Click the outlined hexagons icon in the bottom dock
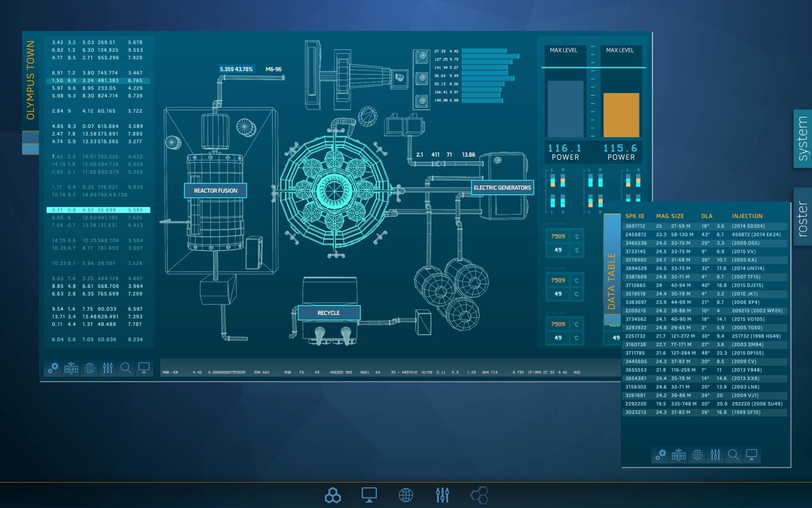The width and height of the screenshot is (812, 508). pos(479,496)
